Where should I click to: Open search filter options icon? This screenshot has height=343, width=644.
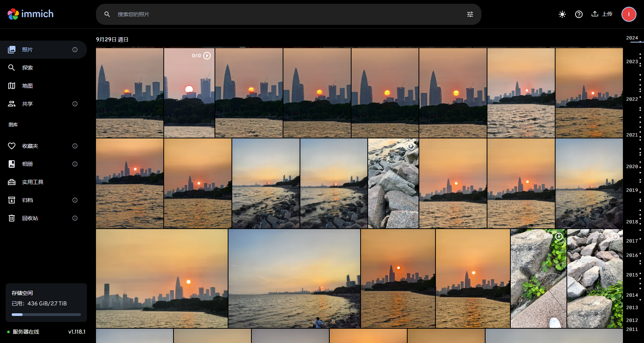tap(470, 14)
